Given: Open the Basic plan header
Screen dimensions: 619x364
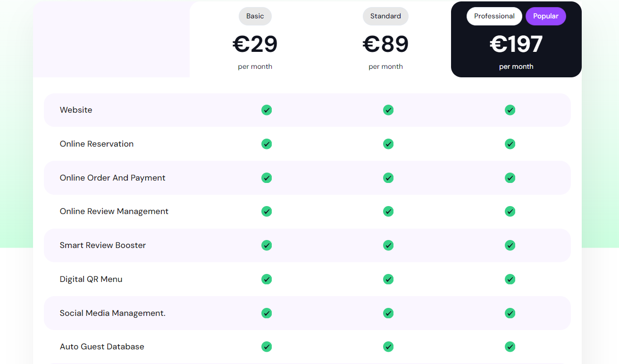Looking at the screenshot, I should [x=255, y=16].
